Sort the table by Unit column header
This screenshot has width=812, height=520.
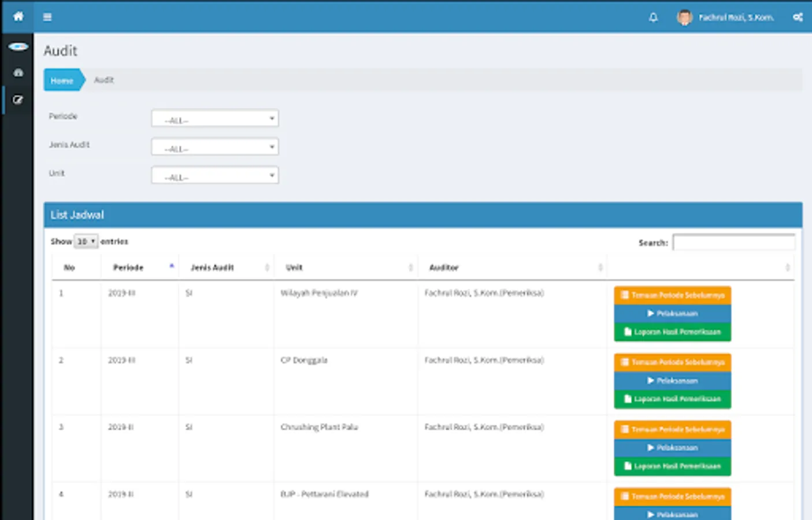coord(346,268)
